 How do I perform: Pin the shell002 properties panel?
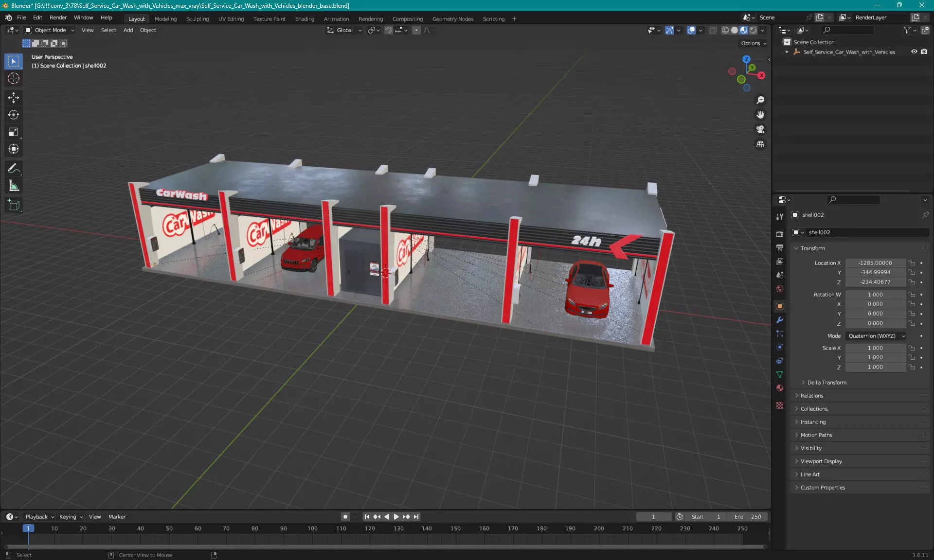(925, 215)
